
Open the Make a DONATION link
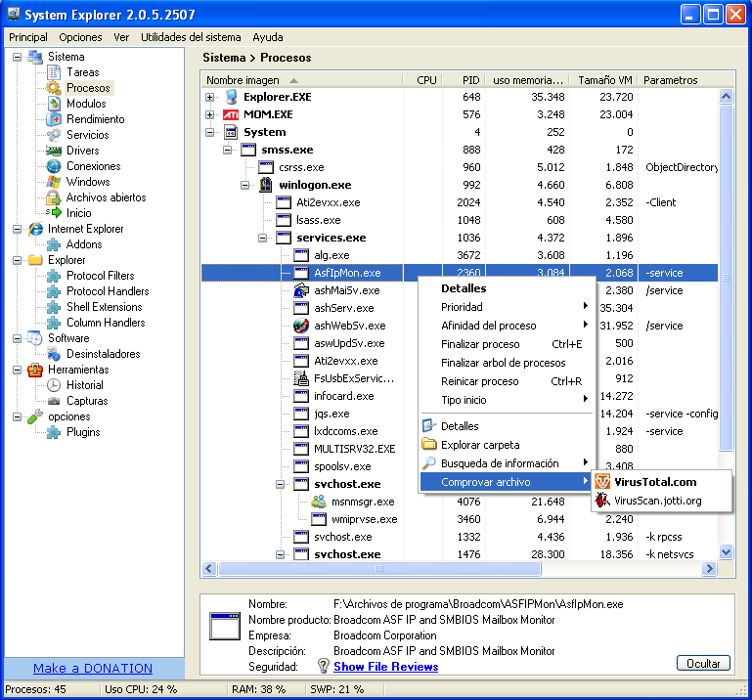(93, 669)
